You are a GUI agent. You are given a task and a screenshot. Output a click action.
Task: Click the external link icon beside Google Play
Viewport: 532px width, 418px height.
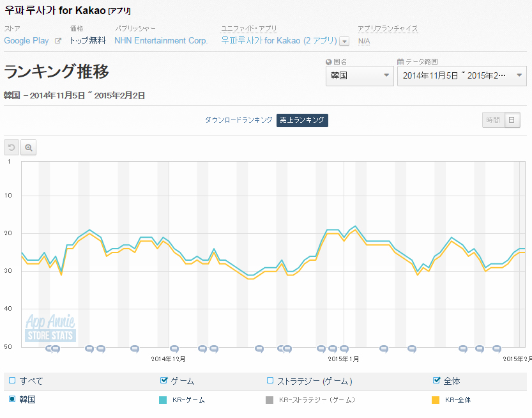click(58, 41)
